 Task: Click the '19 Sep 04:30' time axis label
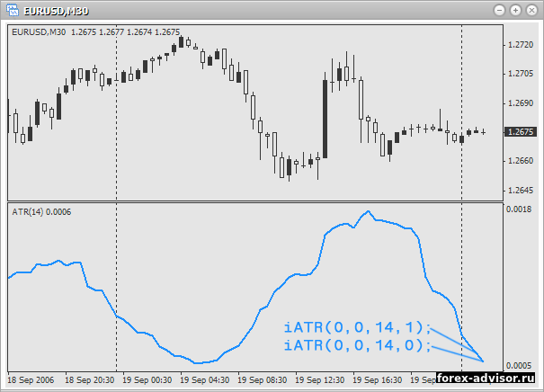pyautogui.click(x=205, y=380)
